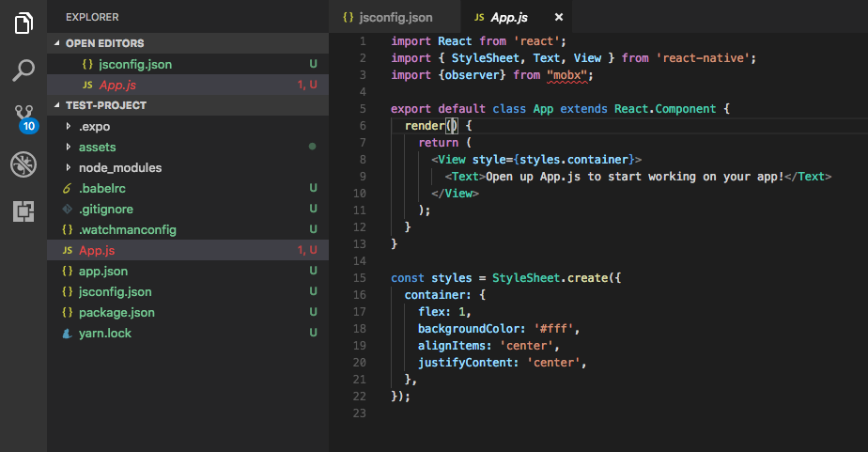
Task: Click the EXPLORER panel title
Action: [x=92, y=17]
